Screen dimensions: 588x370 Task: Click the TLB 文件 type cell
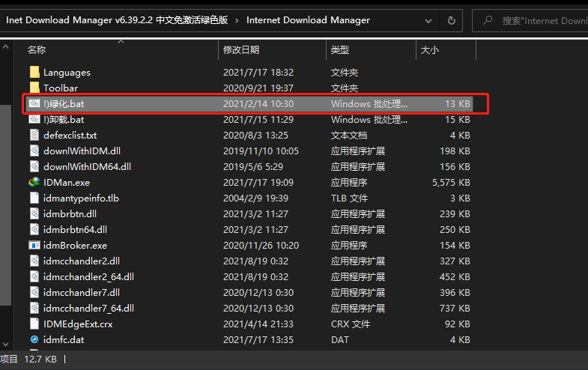point(349,198)
